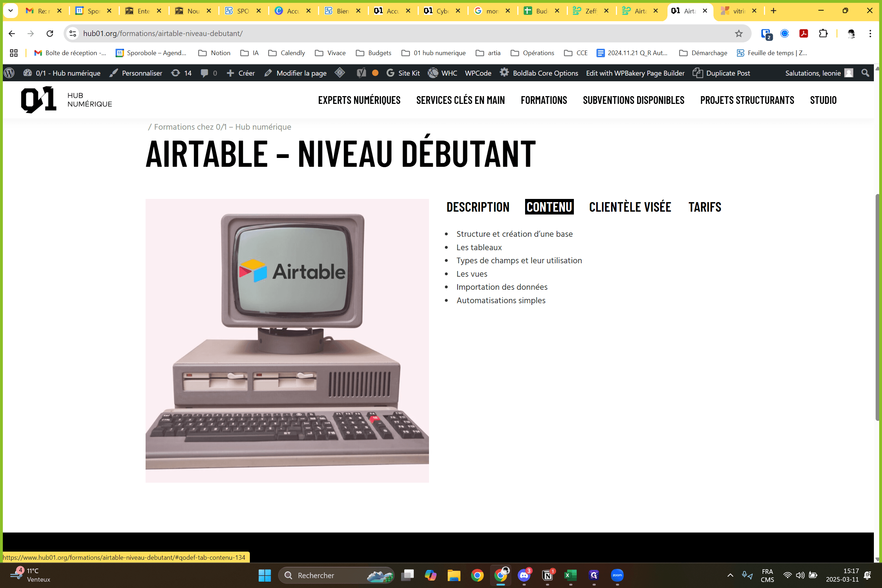Click the page vertical scrollbar thumb
Viewport: 882px width, 588px height.
click(878, 307)
